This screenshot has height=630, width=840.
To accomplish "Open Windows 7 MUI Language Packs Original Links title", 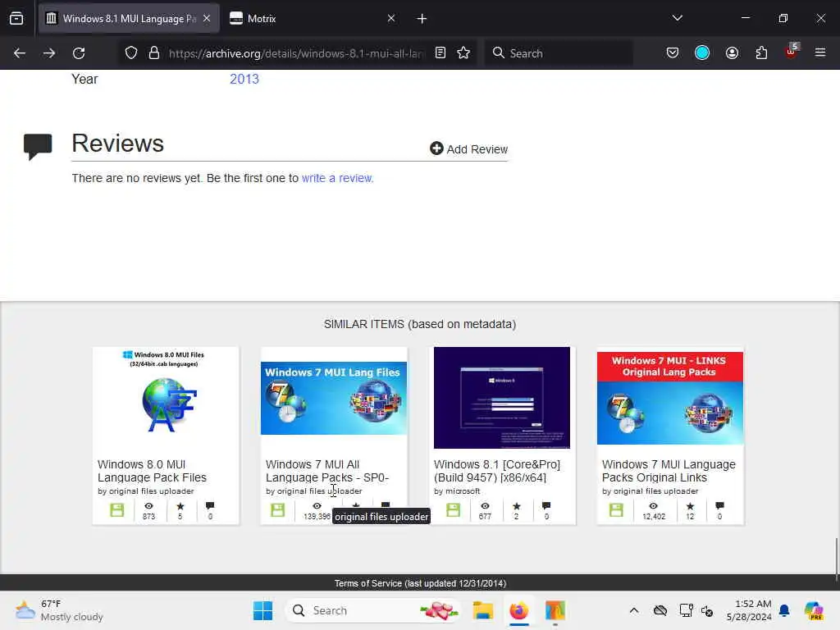I will [669, 472].
